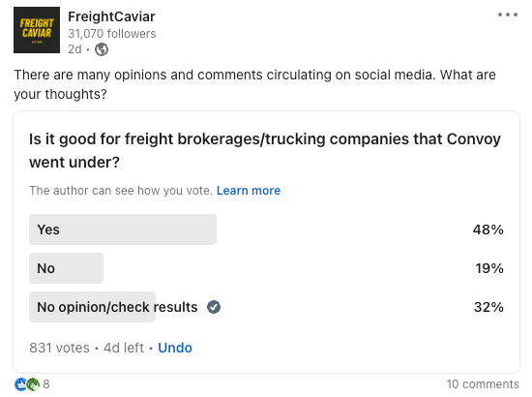
Task: Click the 19% result for No
Action: [489, 268]
